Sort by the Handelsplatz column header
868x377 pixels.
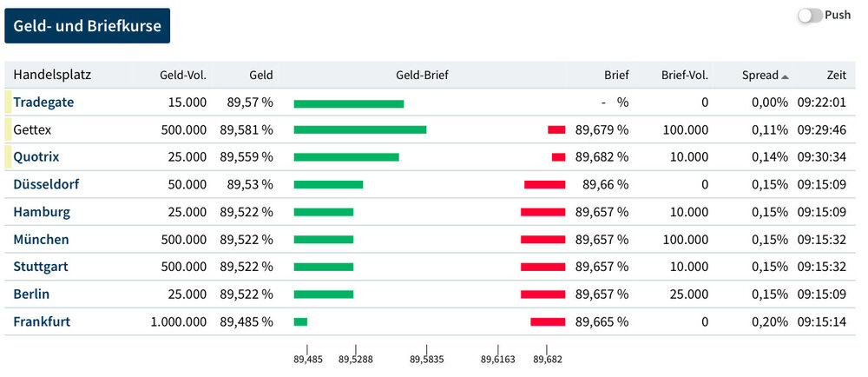52,76
